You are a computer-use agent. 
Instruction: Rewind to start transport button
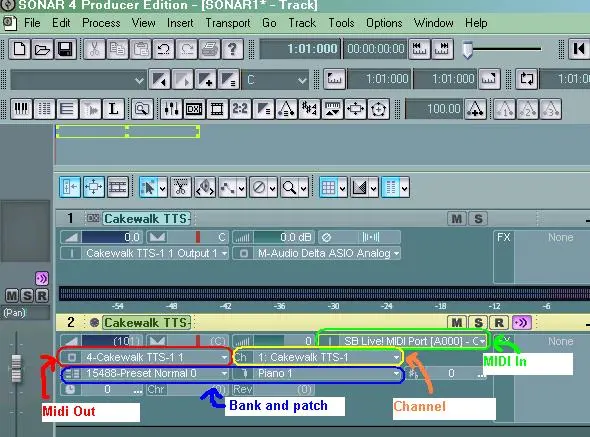[579, 49]
